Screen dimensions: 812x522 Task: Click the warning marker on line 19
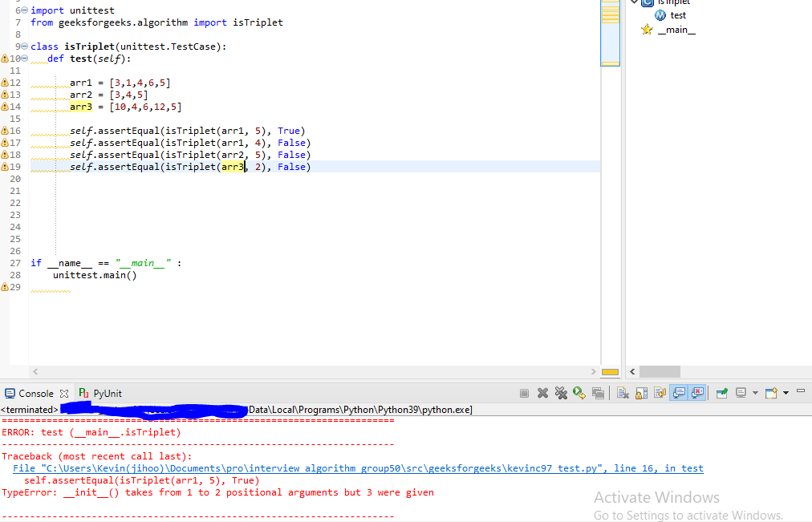tap(5, 167)
